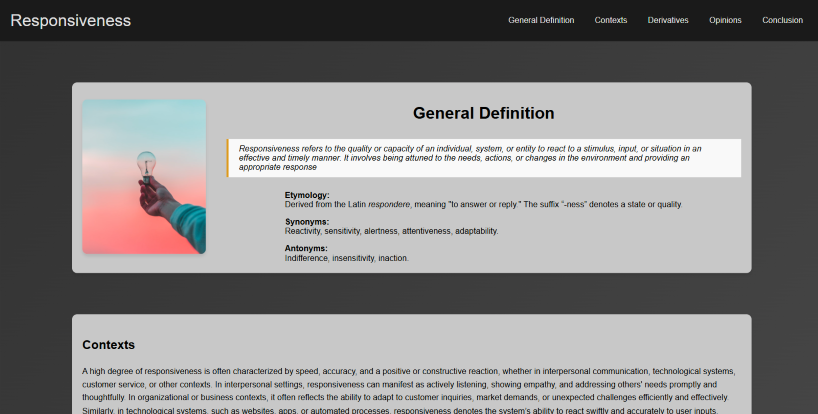Click the 'Reactivity, sensitivity, alertness' line
The height and width of the screenshot is (414, 818).
[391, 231]
